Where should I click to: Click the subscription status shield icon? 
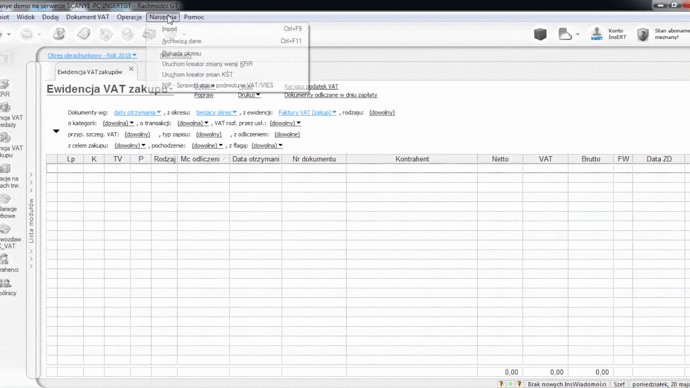coord(643,34)
